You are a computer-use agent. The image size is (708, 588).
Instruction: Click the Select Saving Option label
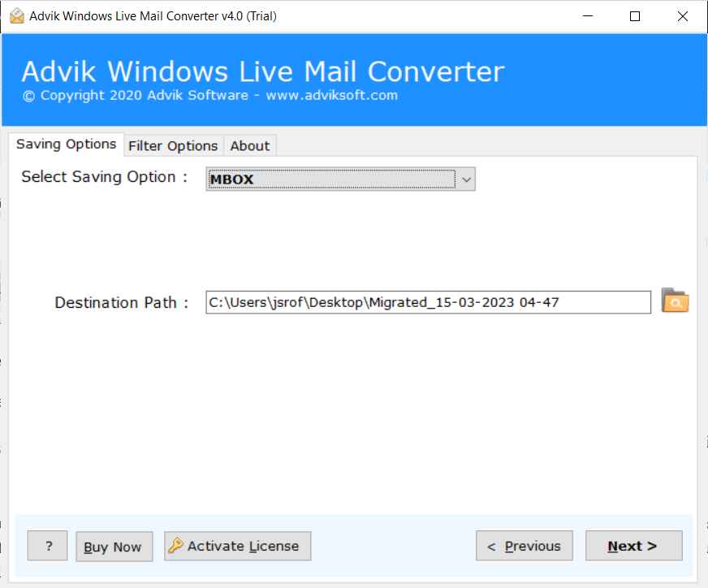[104, 176]
